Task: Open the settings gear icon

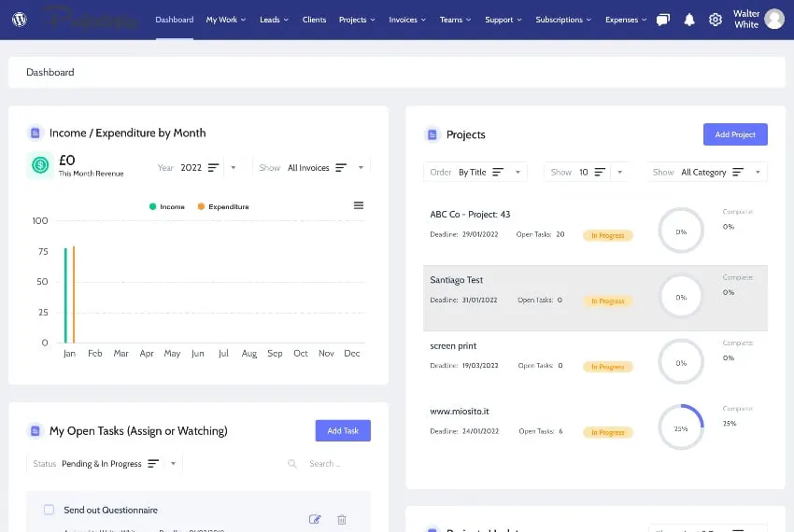Action: point(715,20)
